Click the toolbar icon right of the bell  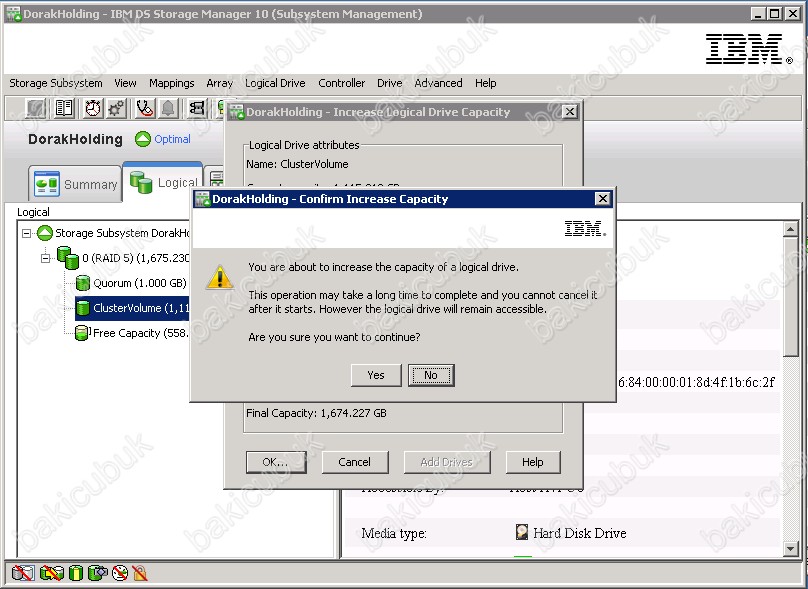point(197,108)
